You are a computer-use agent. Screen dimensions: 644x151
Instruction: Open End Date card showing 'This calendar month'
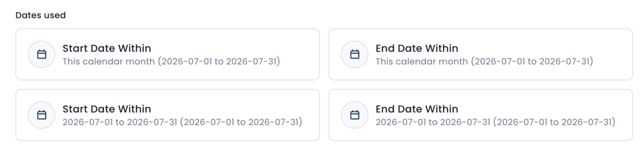click(481, 54)
